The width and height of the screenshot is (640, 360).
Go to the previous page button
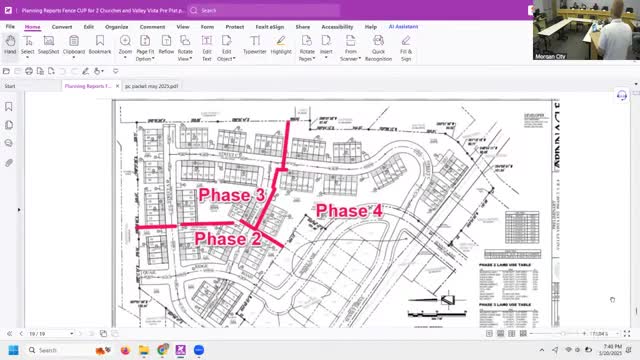coord(21,334)
